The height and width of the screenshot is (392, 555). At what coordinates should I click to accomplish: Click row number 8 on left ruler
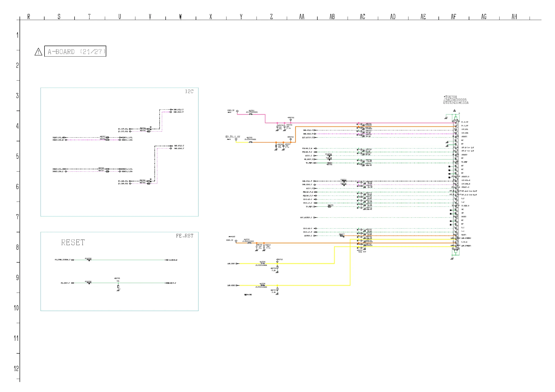(x=17, y=247)
